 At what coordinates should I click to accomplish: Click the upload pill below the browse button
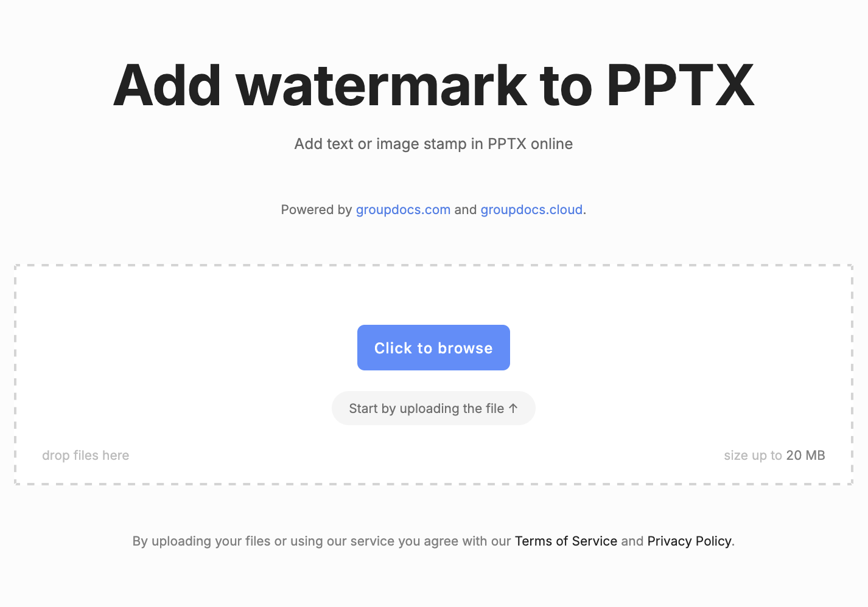coord(433,408)
